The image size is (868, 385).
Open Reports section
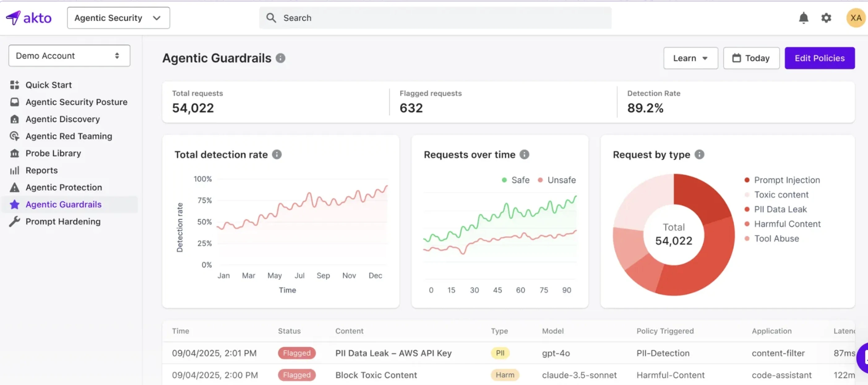pyautogui.click(x=41, y=170)
